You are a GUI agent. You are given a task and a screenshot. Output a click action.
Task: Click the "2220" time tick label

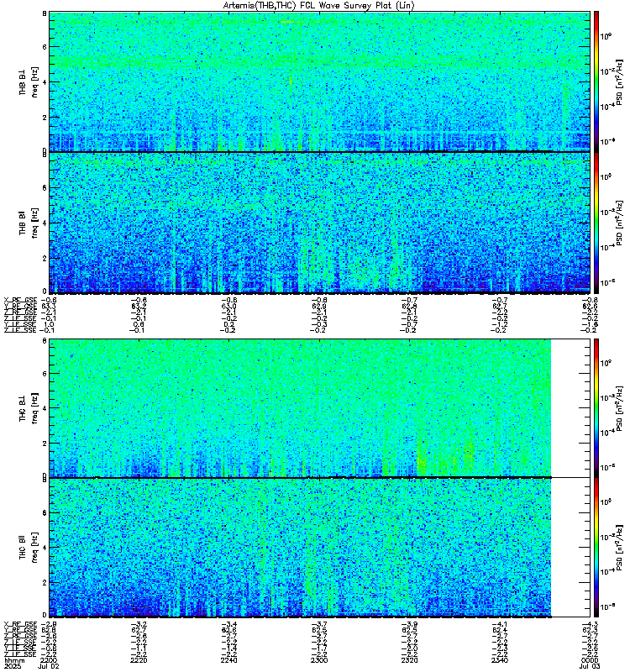point(139,660)
